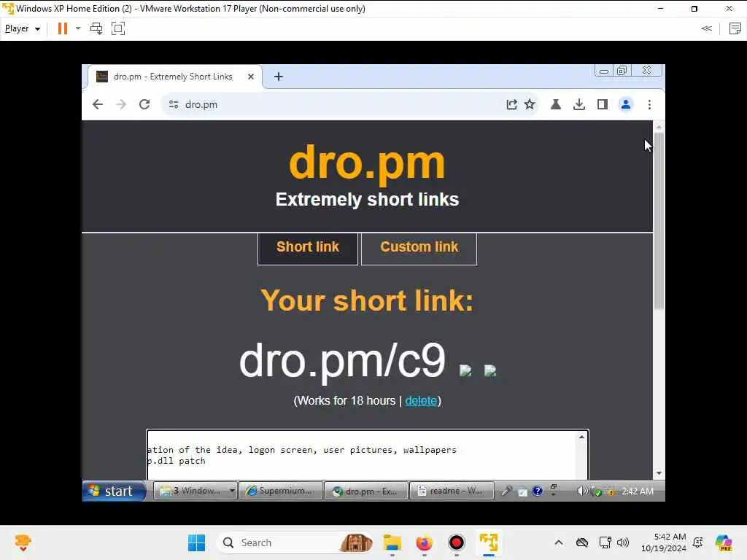Open a new browser tab
Screen dimensions: 747x560
point(279,77)
